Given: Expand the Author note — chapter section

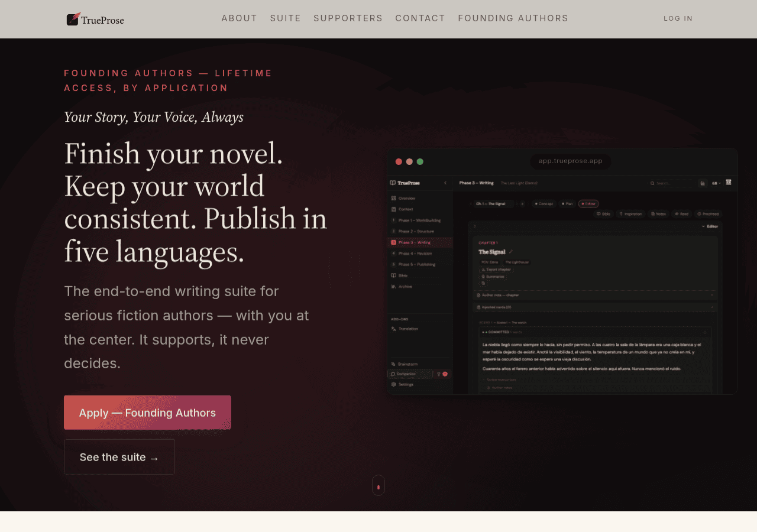Looking at the screenshot, I should (x=595, y=295).
